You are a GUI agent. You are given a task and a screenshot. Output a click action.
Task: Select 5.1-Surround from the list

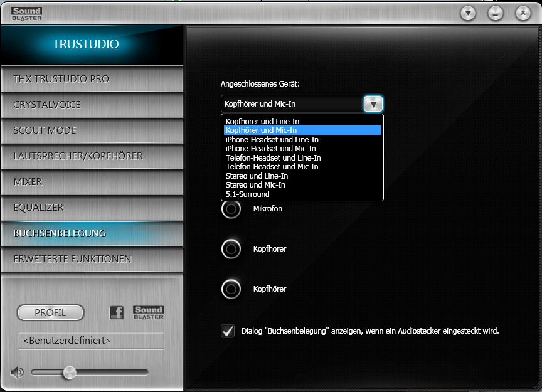pos(302,194)
